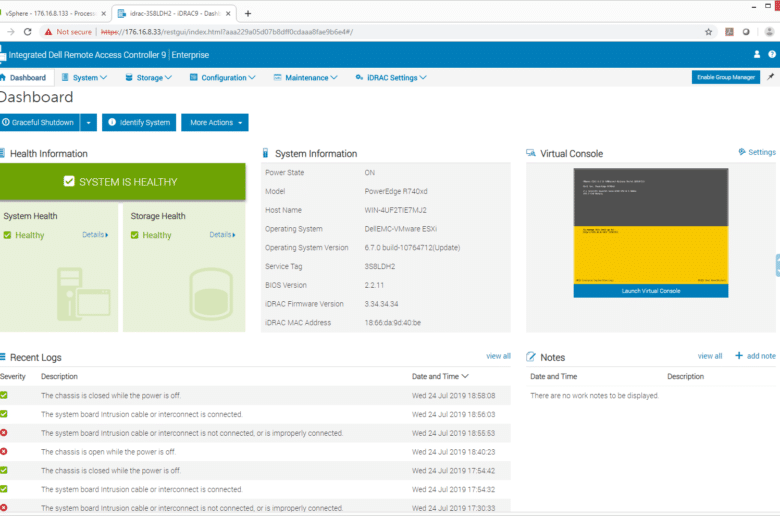Image resolution: width=780 pixels, height=516 pixels.
Task: Click the SYSTEM IS HEALTHY checkmark banner
Action: [123, 182]
